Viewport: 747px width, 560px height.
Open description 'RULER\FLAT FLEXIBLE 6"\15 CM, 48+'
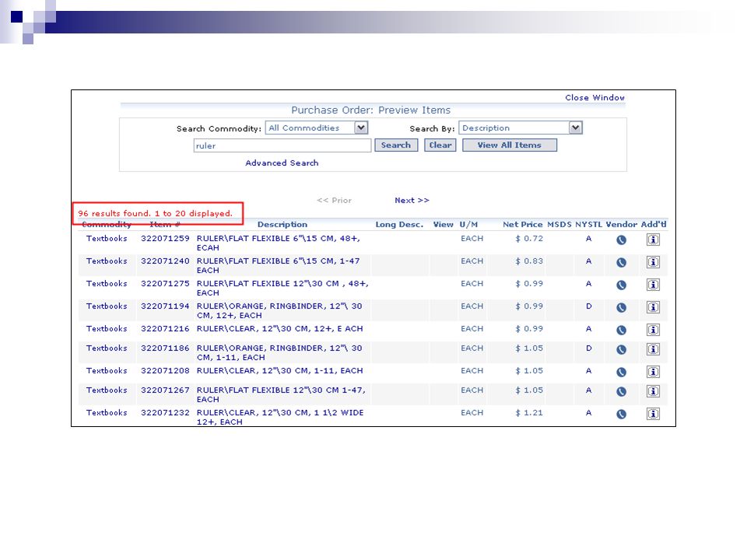tap(279, 243)
